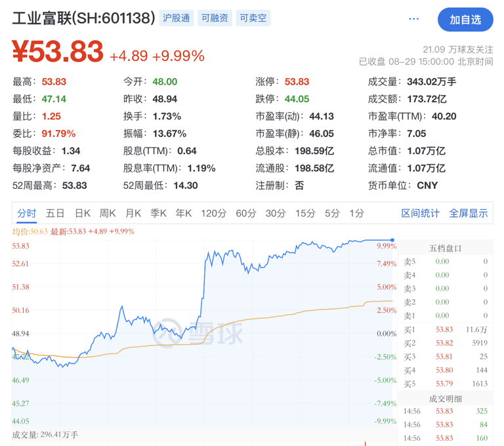
Task: Open the three-dot more options menu
Action: click(413, 18)
